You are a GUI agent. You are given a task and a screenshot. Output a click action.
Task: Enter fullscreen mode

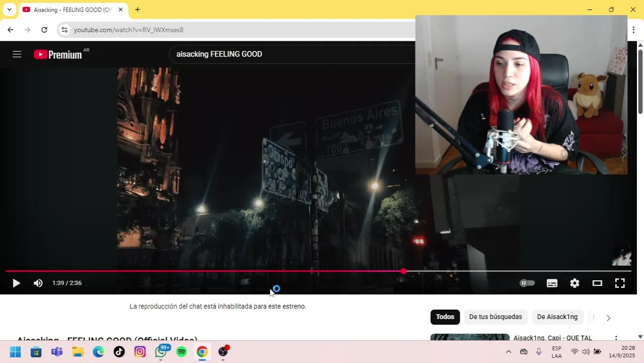pyautogui.click(x=620, y=283)
